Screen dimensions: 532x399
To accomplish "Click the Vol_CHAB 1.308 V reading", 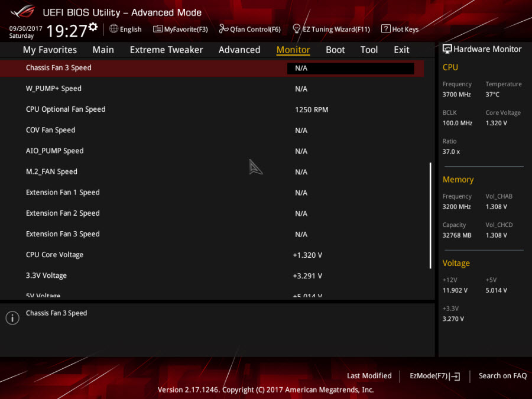I will tap(497, 207).
